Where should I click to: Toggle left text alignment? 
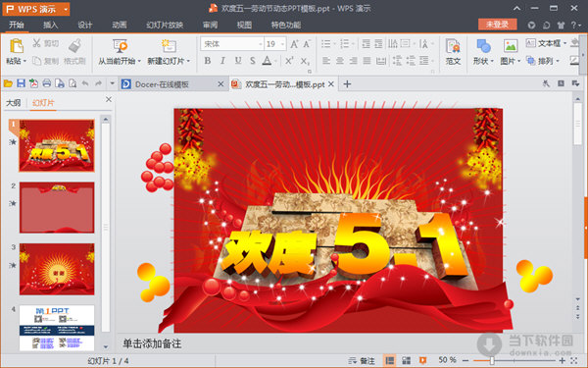[326, 61]
